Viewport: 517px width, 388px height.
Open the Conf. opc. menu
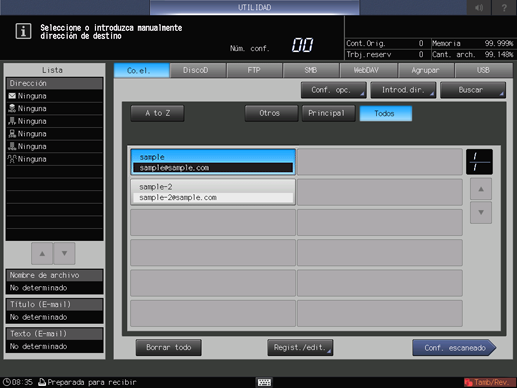tap(334, 90)
